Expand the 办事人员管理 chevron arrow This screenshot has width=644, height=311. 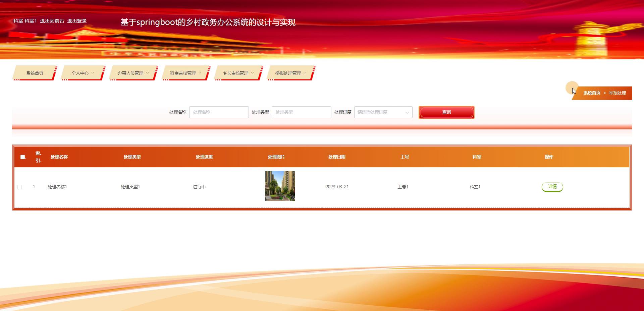[147, 73]
